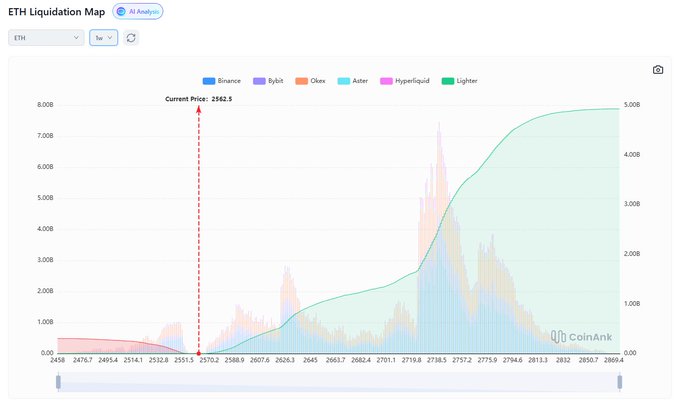Click the 5.00B right axis label

[x=632, y=105]
